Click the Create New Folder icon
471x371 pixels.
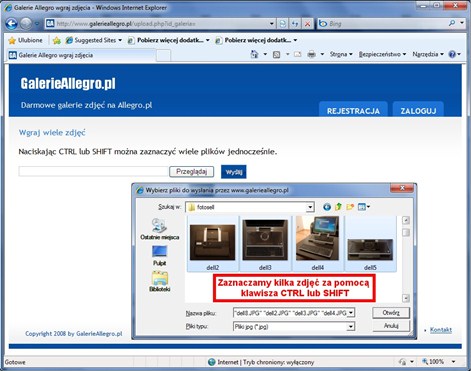[350, 207]
